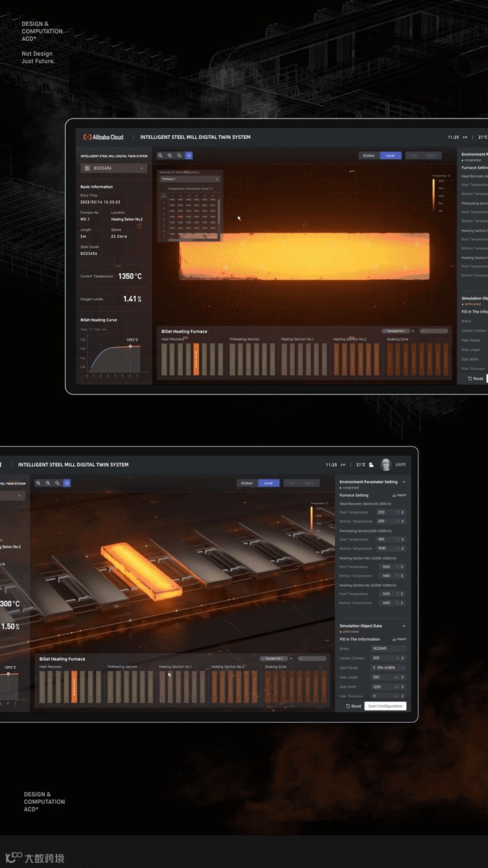
Task: Click 1292°C marker on heating curve, top window
Action: (130, 346)
